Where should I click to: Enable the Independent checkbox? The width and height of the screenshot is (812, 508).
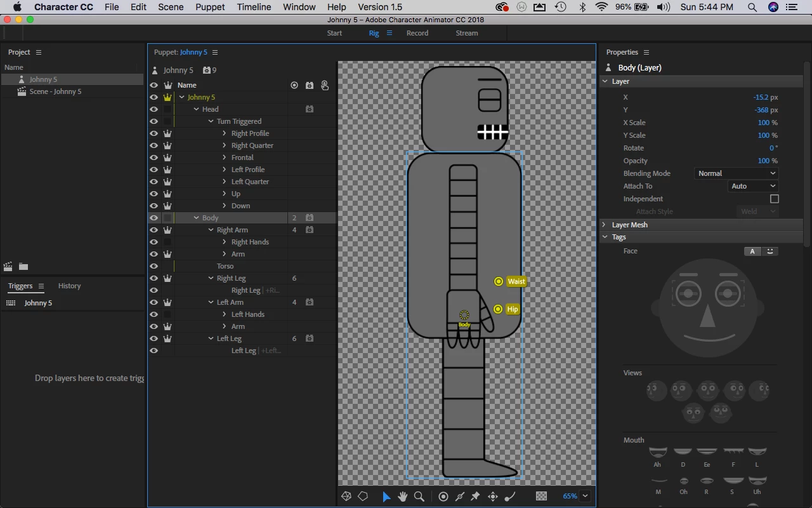(x=774, y=199)
